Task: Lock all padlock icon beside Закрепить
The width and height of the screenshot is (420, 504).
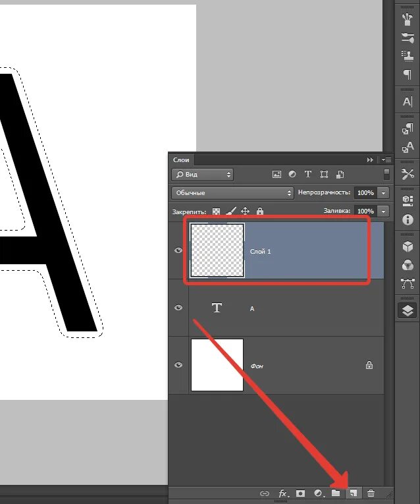Action: (x=260, y=211)
